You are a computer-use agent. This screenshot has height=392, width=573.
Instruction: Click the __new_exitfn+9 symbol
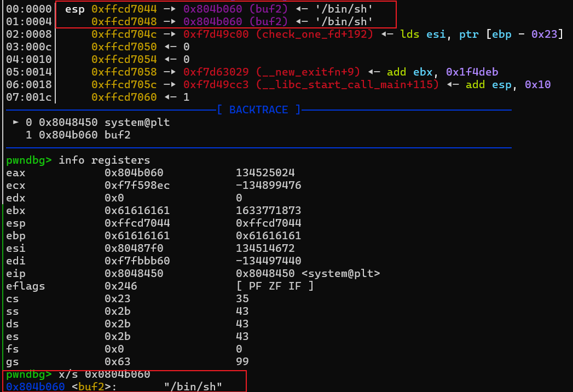coord(308,72)
